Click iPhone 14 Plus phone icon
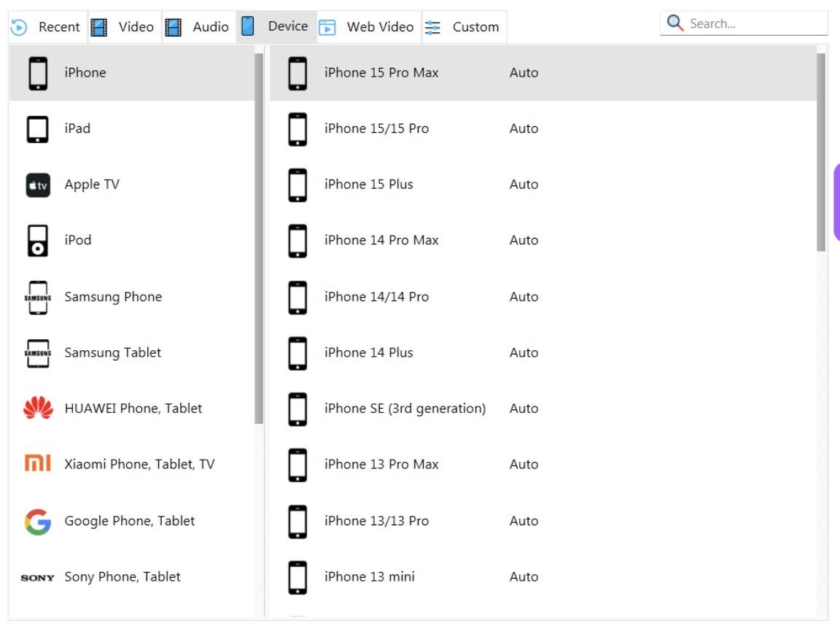 pyautogui.click(x=297, y=353)
